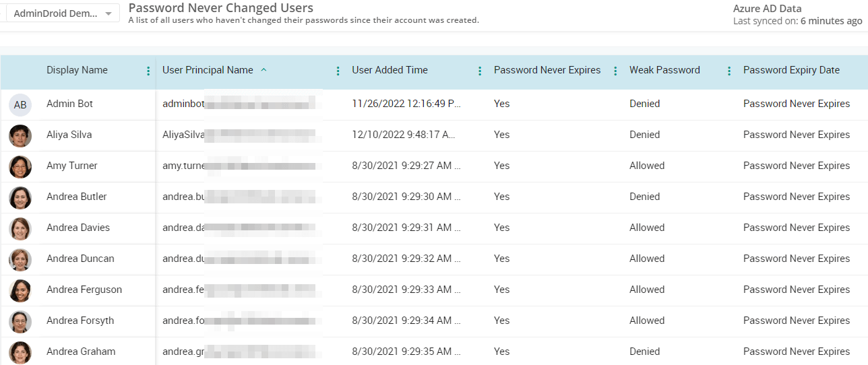The height and width of the screenshot is (365, 868).
Task: Click Admin Bot's User Added Time cell
Action: [x=406, y=104]
